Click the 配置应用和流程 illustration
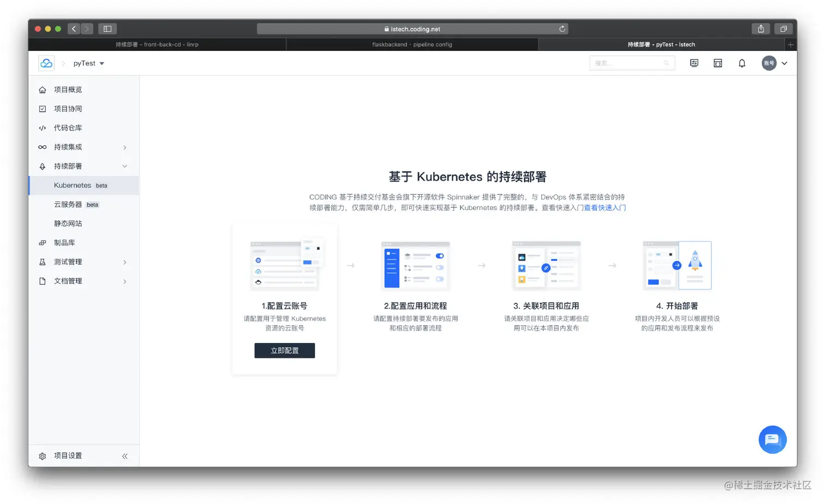The width and height of the screenshot is (825, 504). point(416,265)
